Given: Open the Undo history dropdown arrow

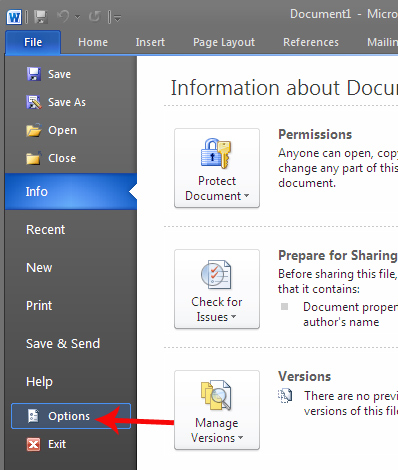Looking at the screenshot, I should pos(78,17).
